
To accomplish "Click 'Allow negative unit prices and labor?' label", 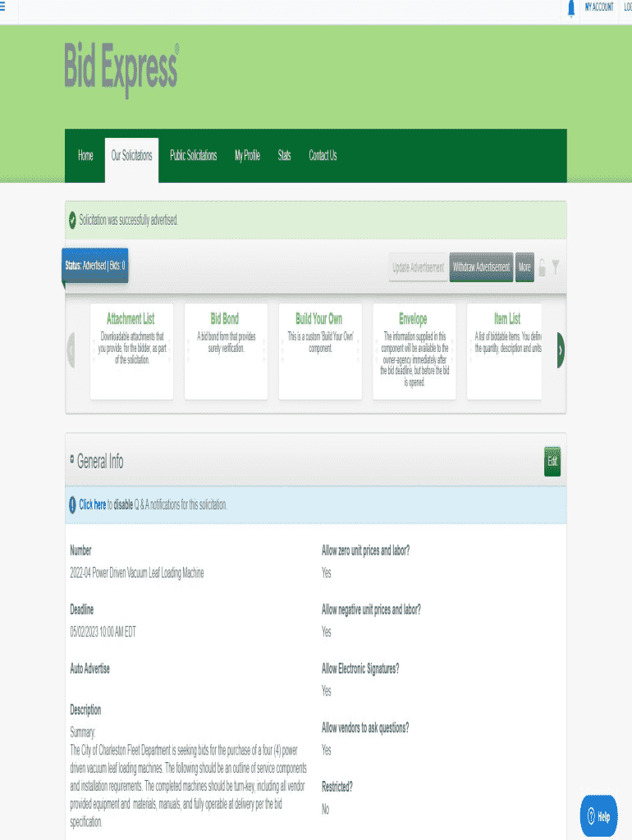I will coord(371,609).
